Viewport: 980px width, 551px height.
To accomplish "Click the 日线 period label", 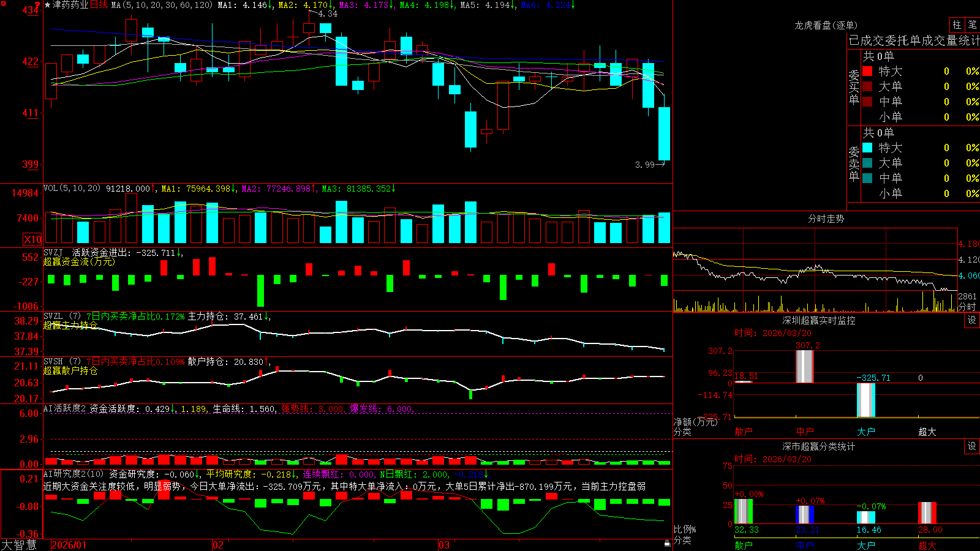I will pyautogui.click(x=99, y=5).
